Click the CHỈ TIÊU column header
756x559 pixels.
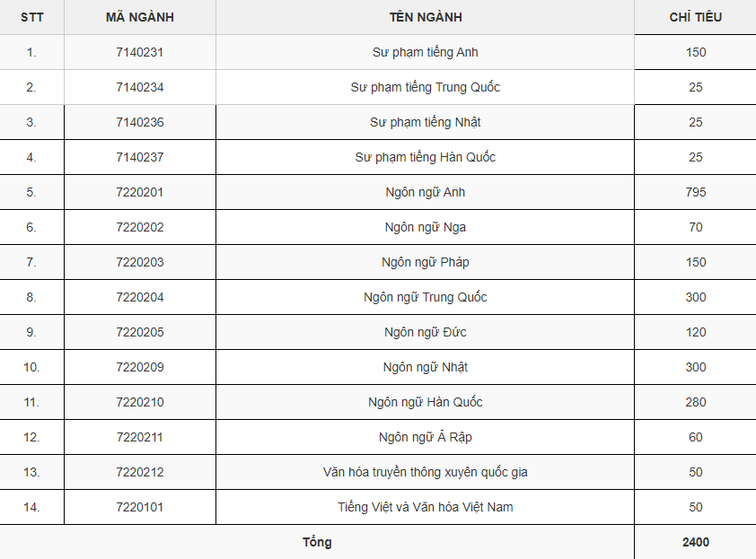695,17
